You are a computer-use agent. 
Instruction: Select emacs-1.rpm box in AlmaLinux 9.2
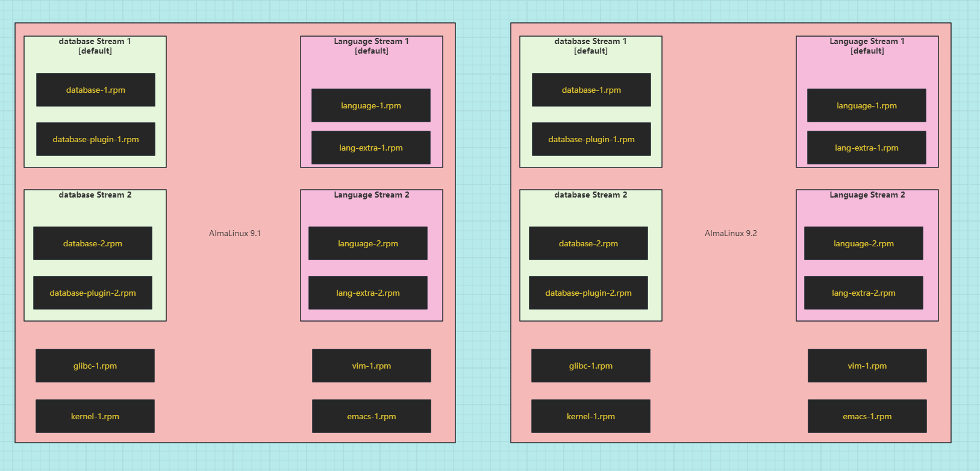tap(867, 416)
